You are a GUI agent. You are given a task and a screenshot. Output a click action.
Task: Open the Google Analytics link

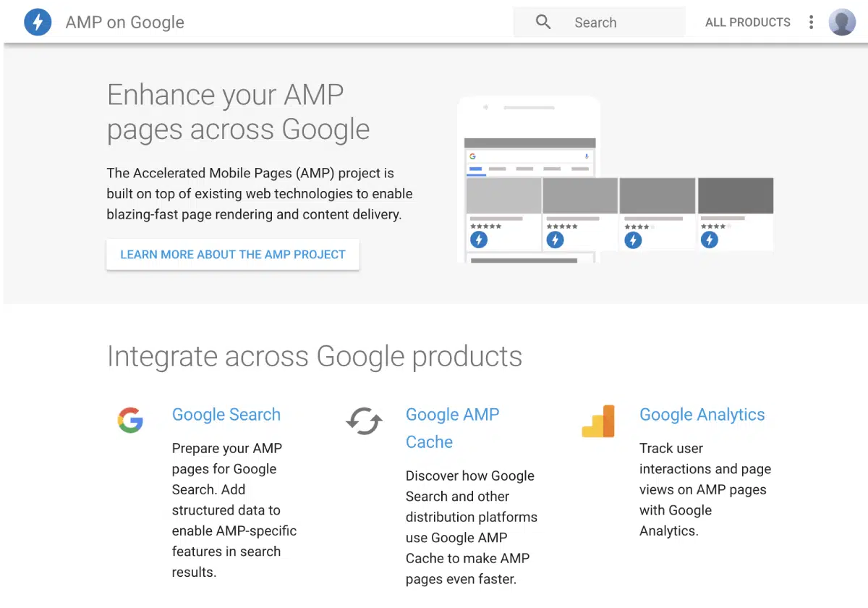point(702,415)
